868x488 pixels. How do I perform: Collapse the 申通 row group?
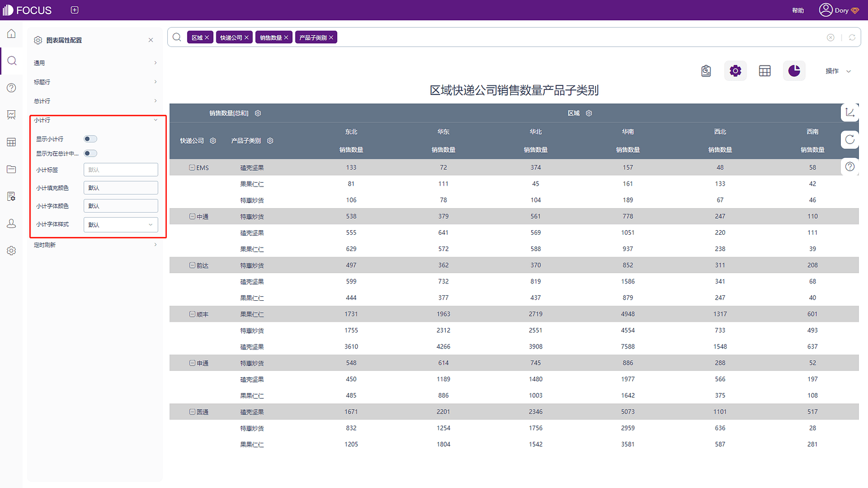pyautogui.click(x=192, y=363)
